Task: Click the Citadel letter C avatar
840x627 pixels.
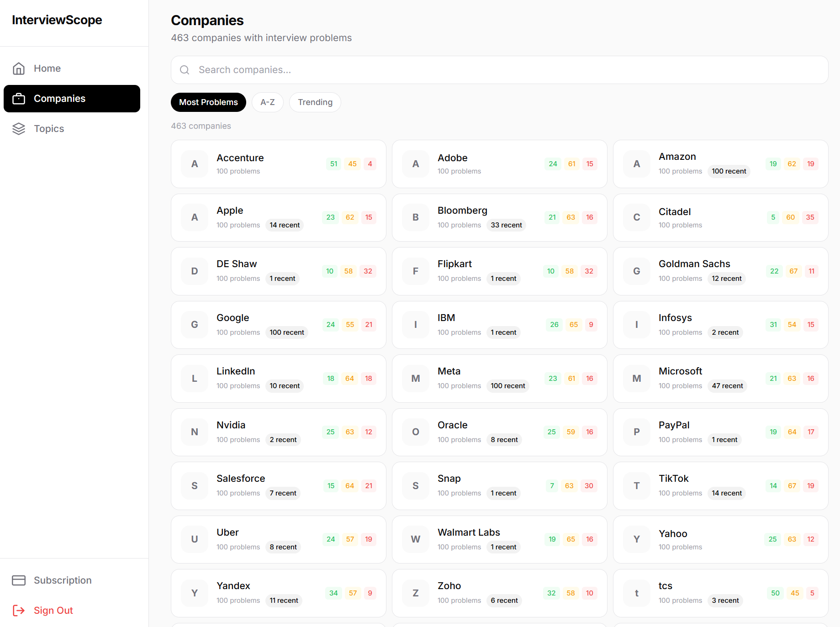Action: pos(637,217)
